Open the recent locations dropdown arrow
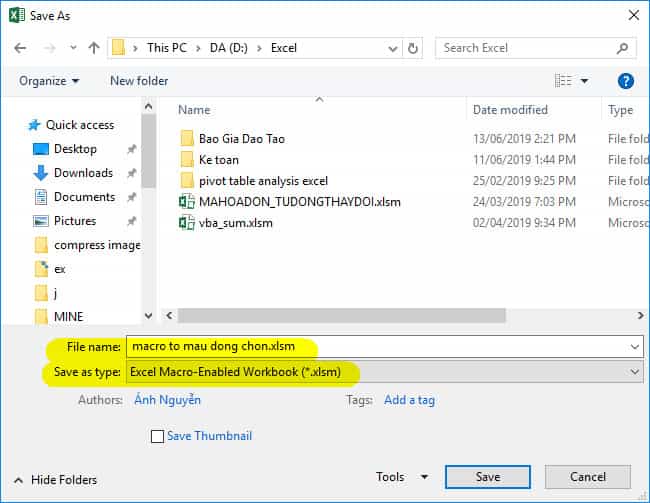The width and height of the screenshot is (650, 503). click(x=73, y=48)
